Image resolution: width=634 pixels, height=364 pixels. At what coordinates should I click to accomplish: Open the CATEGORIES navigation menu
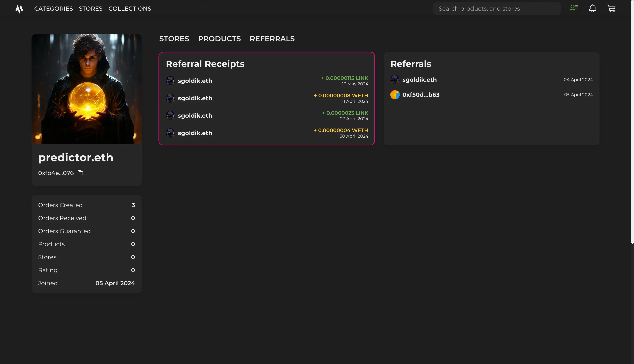click(x=53, y=8)
